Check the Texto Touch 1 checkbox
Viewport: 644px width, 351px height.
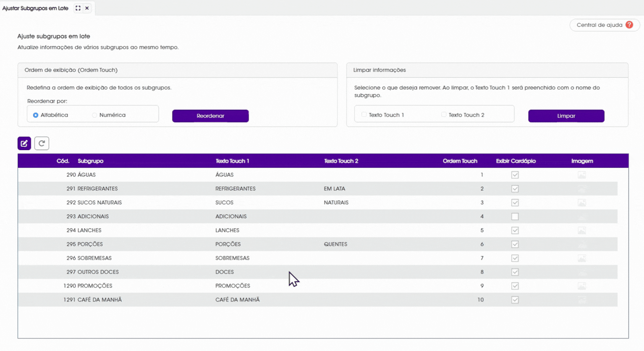[364, 115]
